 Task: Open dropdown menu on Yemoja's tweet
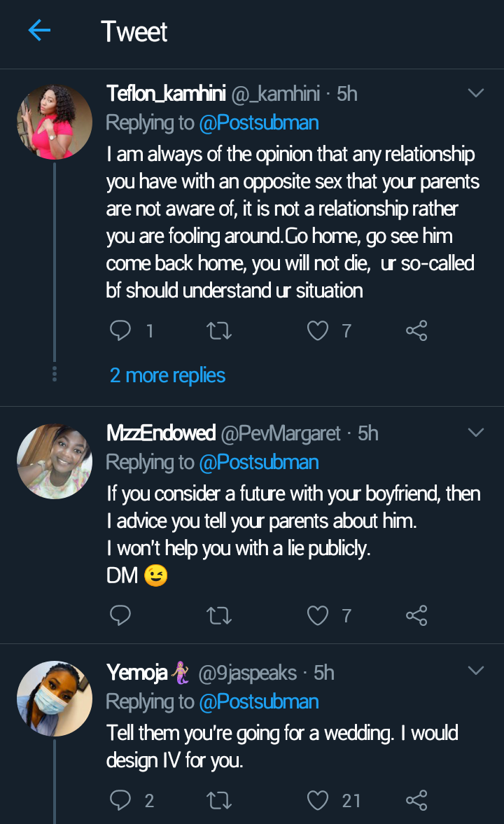pyautogui.click(x=475, y=671)
